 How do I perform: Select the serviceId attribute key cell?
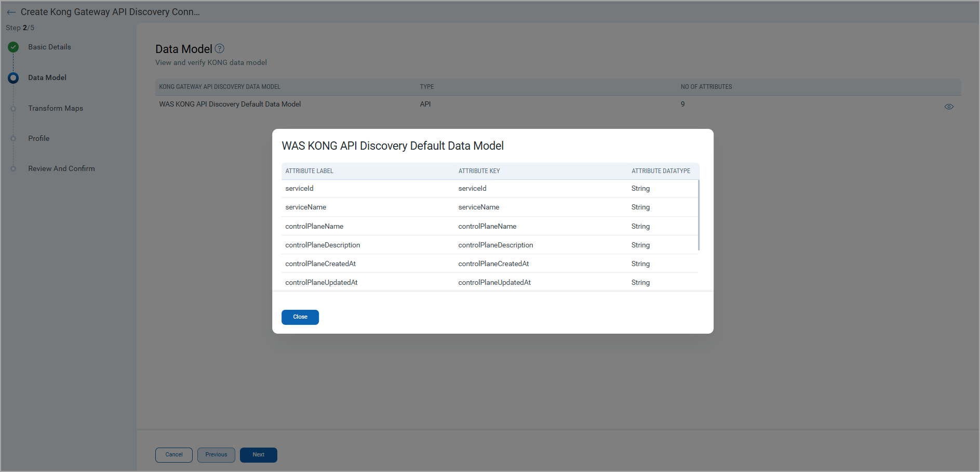472,188
